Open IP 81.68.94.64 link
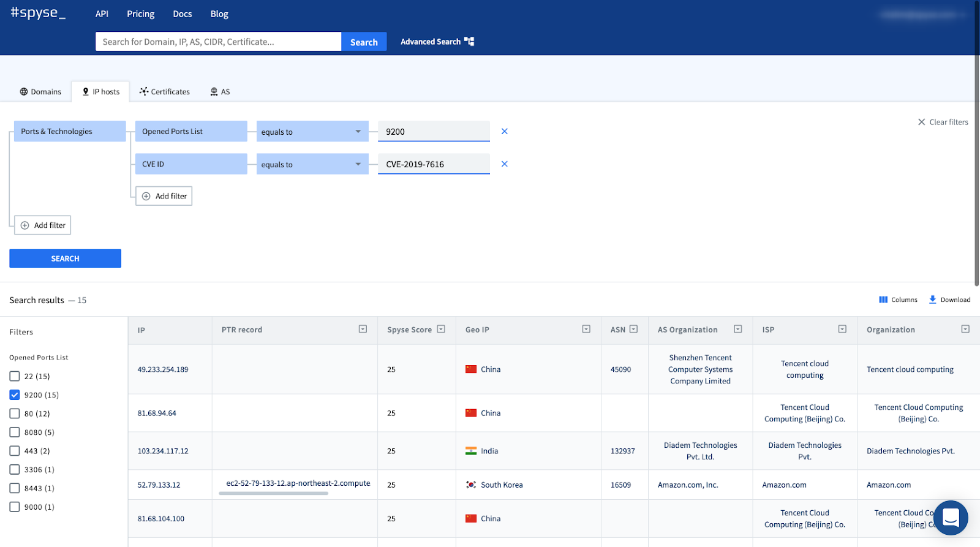The height and width of the screenshot is (547, 980). 157,413
